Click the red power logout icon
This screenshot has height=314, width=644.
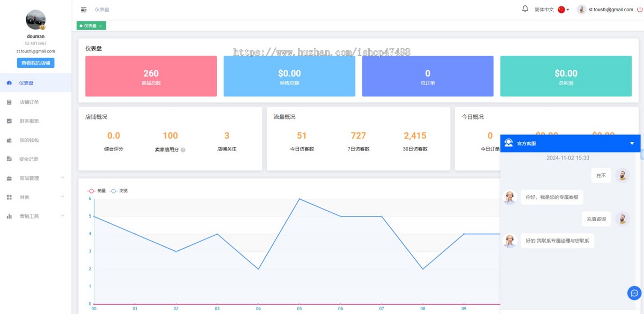639,10
